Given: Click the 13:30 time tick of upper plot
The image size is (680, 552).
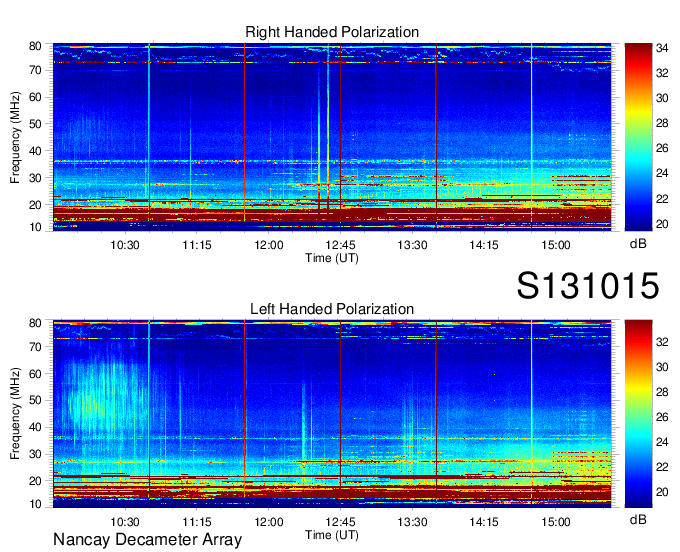Looking at the screenshot, I should pyautogui.click(x=412, y=245).
